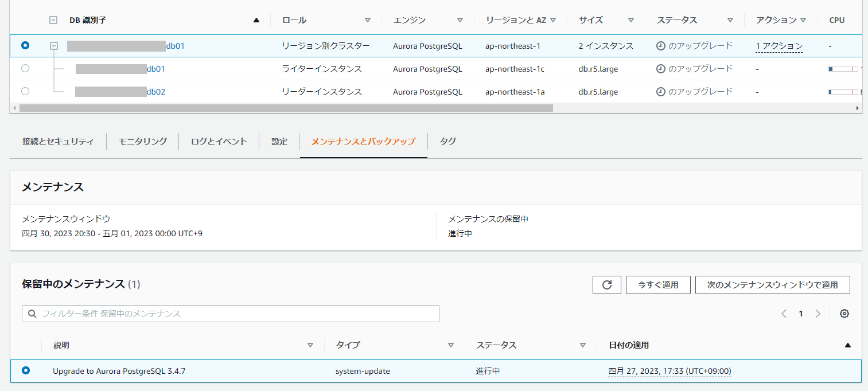Click リージョン別クラスター role cell
868x391 pixels.
coord(326,46)
